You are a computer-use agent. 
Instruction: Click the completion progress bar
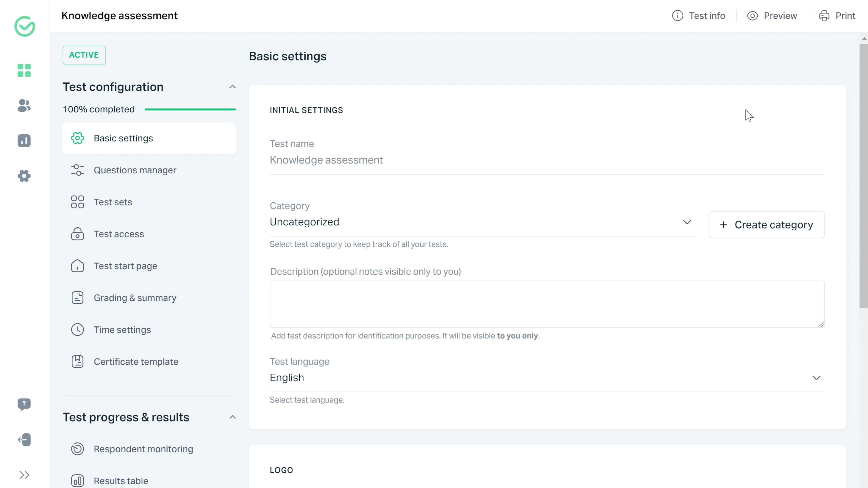pyautogui.click(x=190, y=110)
